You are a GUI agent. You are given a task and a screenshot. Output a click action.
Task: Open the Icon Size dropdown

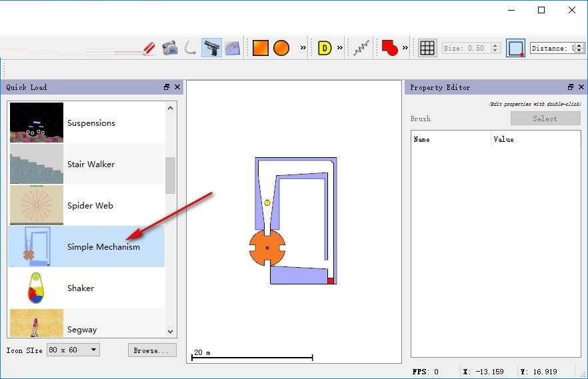coord(73,350)
